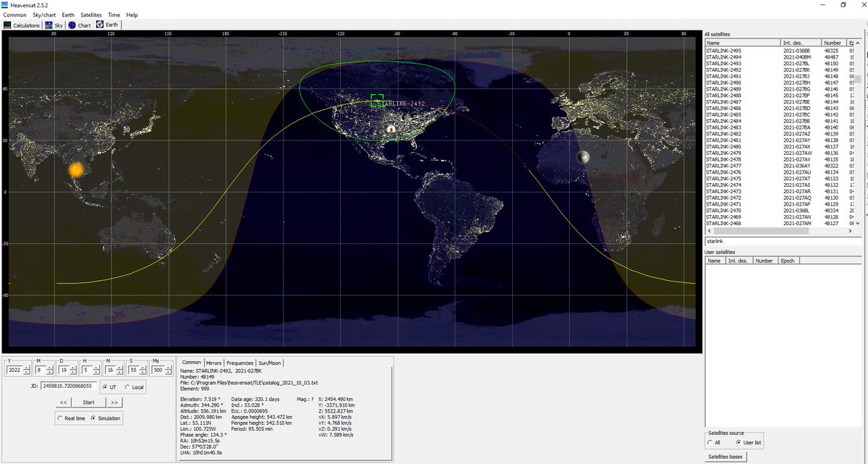868x464 pixels.
Task: Click the Moon marker over Africa
Action: pos(584,156)
